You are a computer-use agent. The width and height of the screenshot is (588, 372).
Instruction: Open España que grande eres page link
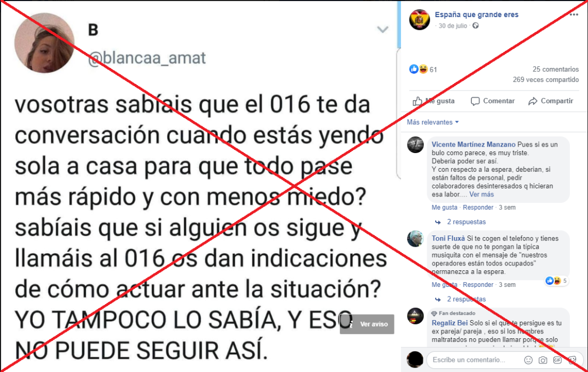(476, 14)
